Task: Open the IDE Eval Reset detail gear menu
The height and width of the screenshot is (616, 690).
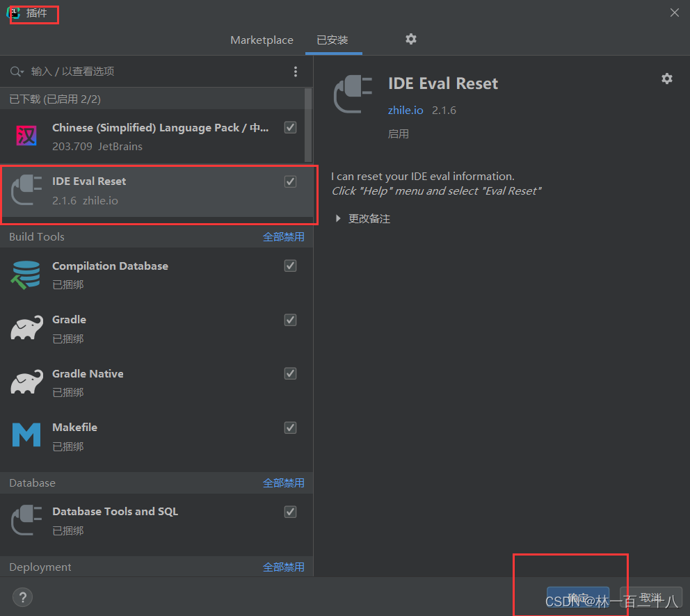Action: (x=666, y=79)
